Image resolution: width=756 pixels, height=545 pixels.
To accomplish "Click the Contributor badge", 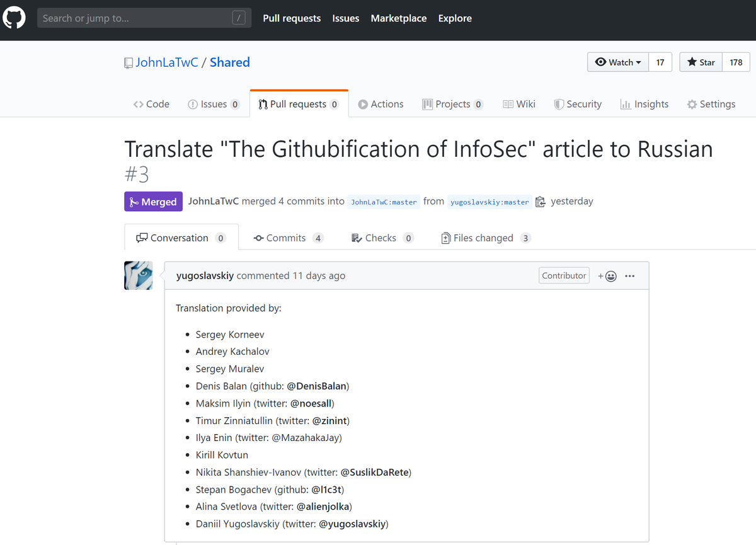I will [564, 275].
